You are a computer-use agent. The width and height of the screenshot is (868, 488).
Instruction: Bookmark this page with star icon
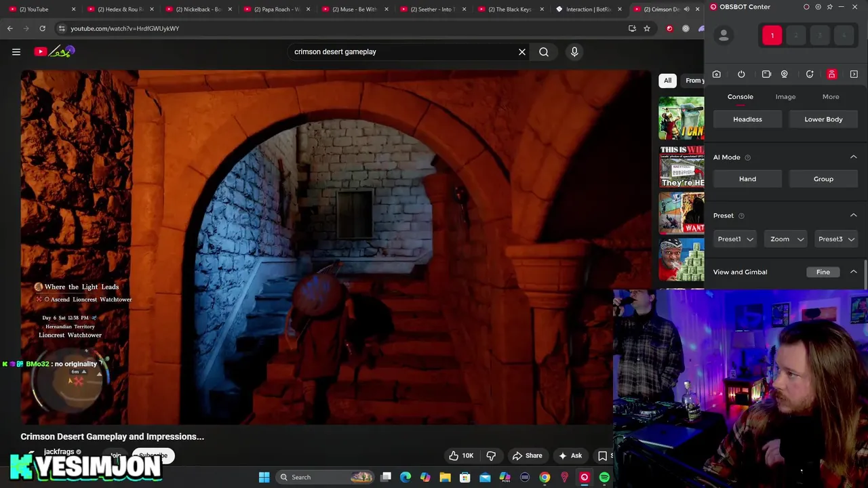coord(647,28)
